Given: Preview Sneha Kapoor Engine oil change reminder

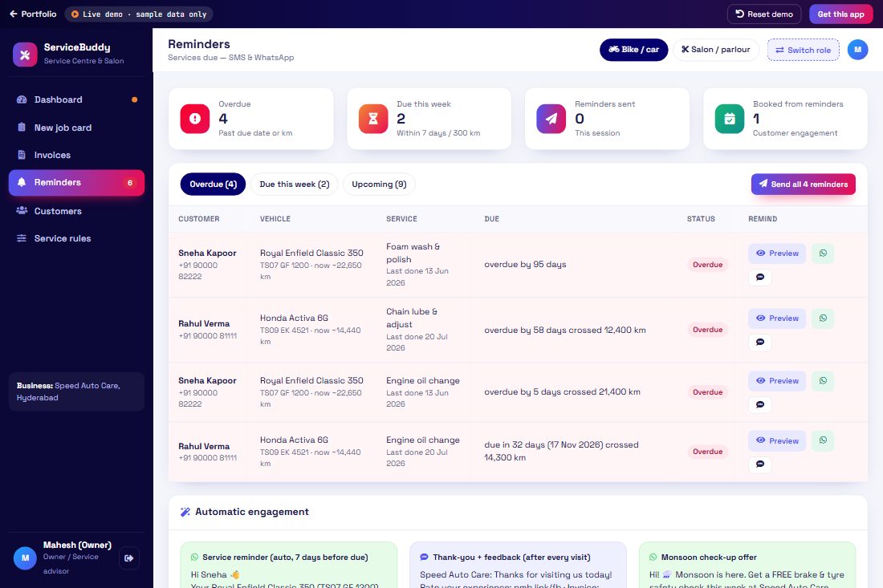Looking at the screenshot, I should coord(777,381).
